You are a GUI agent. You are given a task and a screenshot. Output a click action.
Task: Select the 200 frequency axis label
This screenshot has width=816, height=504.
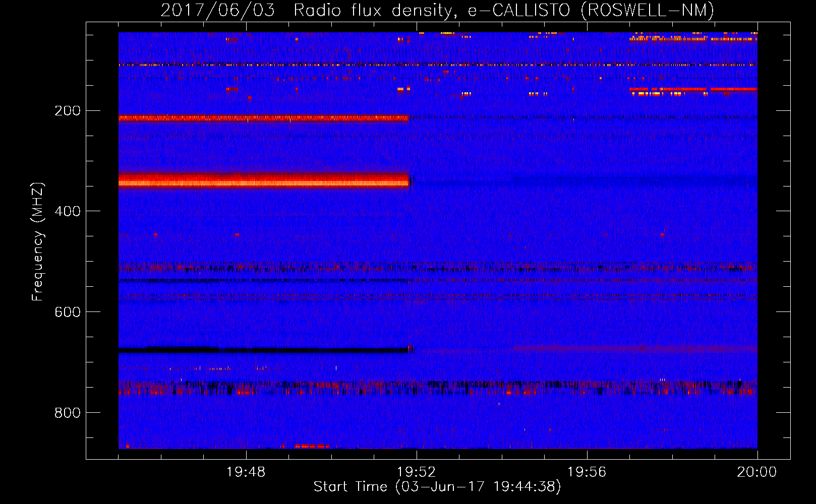pos(68,110)
